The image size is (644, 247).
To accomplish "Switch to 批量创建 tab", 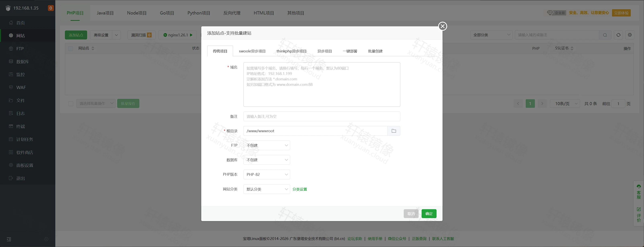I will 375,51.
